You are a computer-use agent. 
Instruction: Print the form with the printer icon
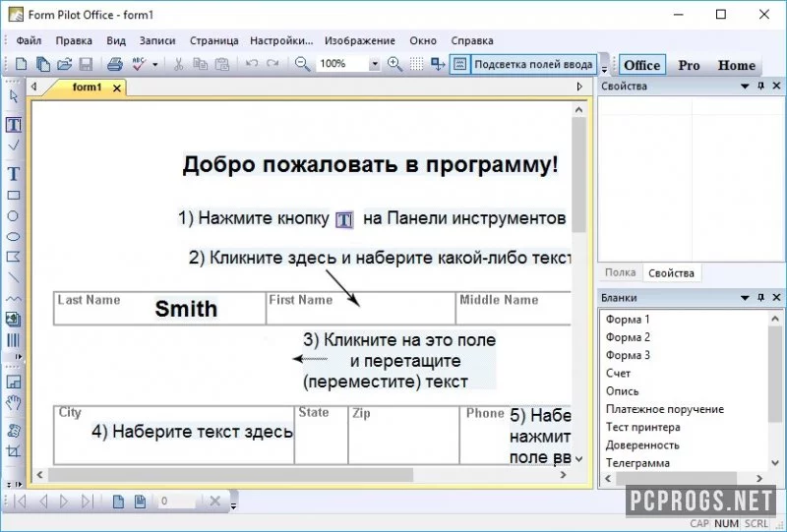pos(115,64)
